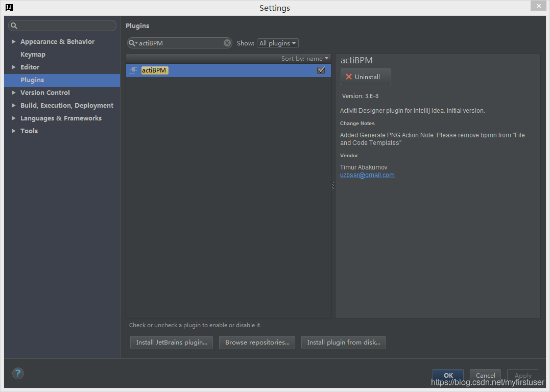Disable the actiBPM plugin checkbox
Viewport: 550px width, 392px height.
pos(321,70)
